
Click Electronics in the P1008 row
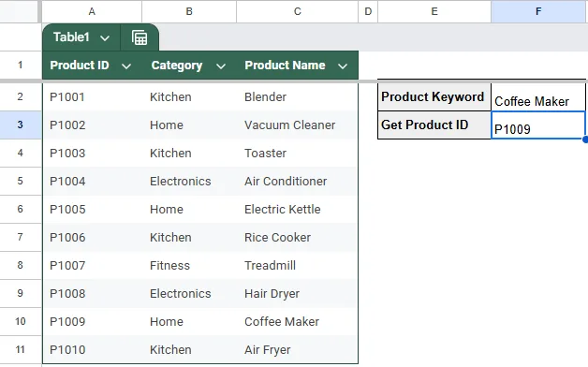click(189, 294)
